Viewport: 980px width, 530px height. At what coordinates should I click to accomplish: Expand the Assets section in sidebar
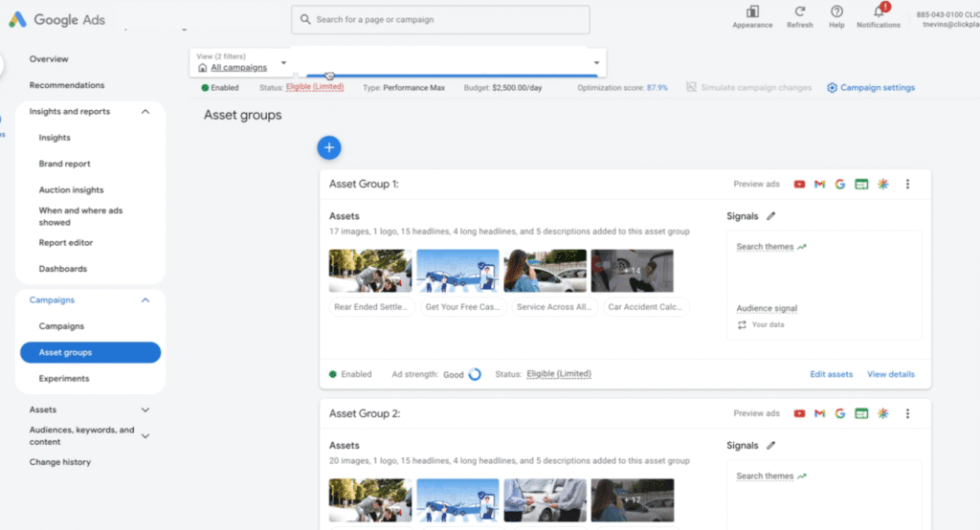point(145,409)
